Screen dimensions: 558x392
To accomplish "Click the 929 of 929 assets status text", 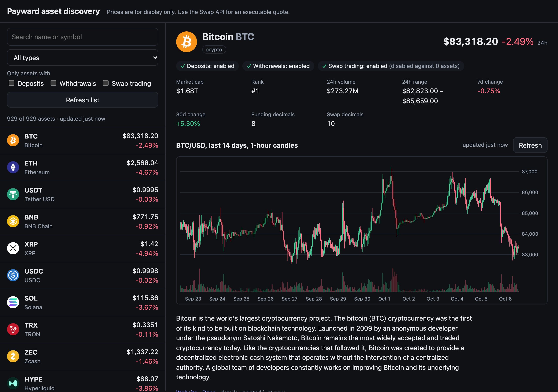I will (x=56, y=119).
